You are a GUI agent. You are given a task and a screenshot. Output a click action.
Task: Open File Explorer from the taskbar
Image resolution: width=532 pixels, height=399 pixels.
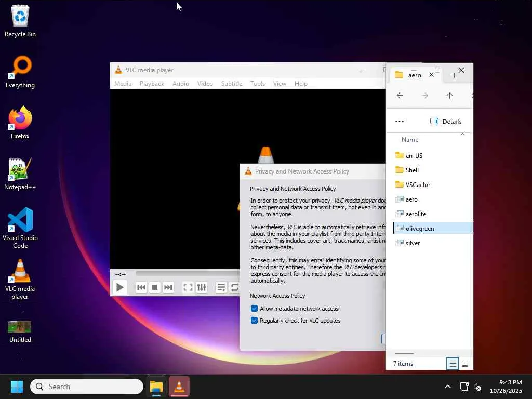coord(156,387)
